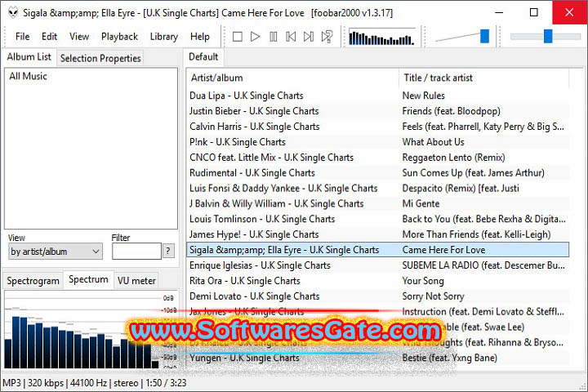This screenshot has height=392, width=588.
Task: Switch to the Selection Properties tab
Action: coord(100,59)
